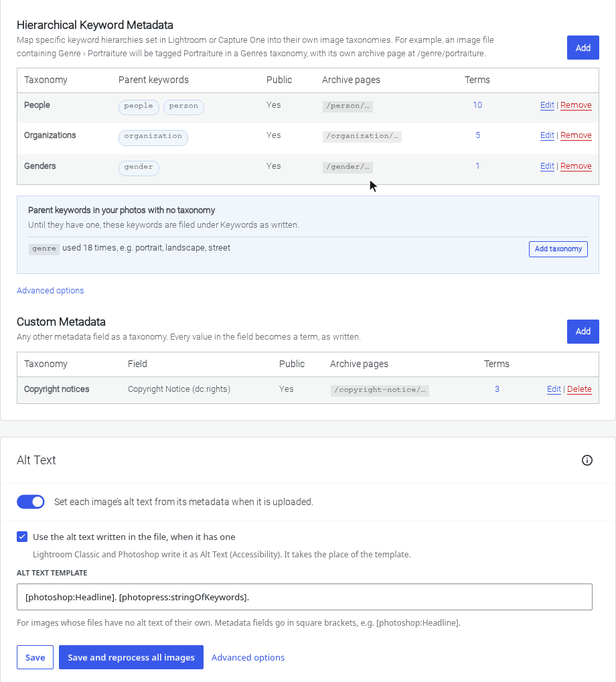The image size is (616, 682).
Task: Save the alt text settings
Action: [35, 657]
